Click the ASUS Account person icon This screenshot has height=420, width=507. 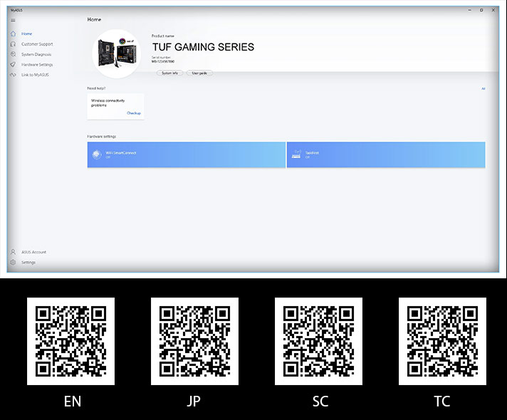14,252
